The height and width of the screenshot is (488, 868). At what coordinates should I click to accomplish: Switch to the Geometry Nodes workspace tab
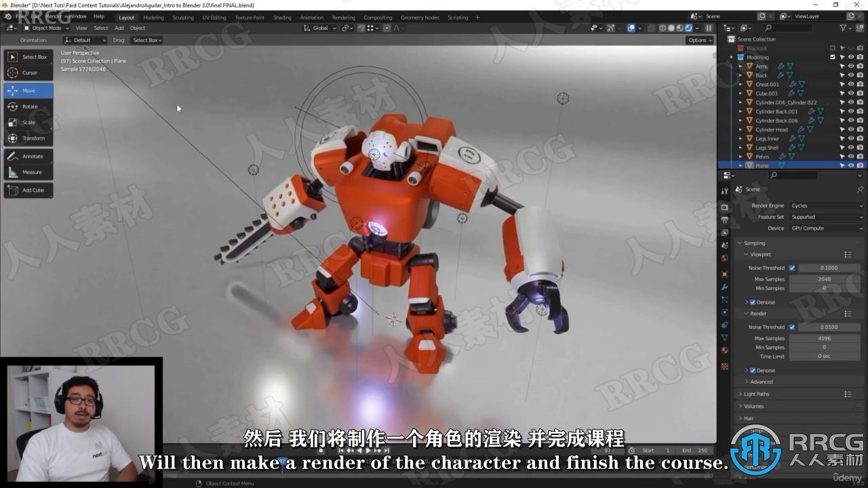(x=420, y=18)
